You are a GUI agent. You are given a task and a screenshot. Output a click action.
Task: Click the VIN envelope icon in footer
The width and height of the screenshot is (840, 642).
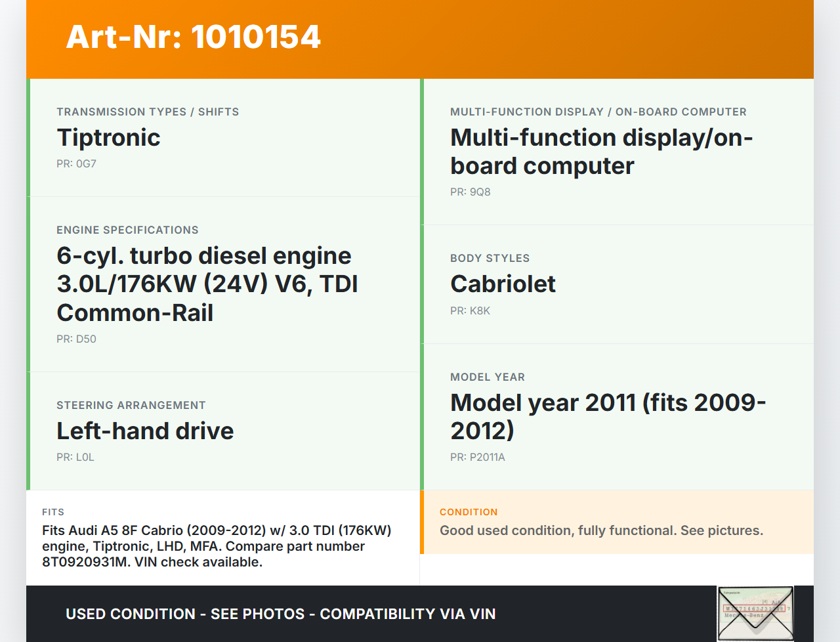point(755,614)
